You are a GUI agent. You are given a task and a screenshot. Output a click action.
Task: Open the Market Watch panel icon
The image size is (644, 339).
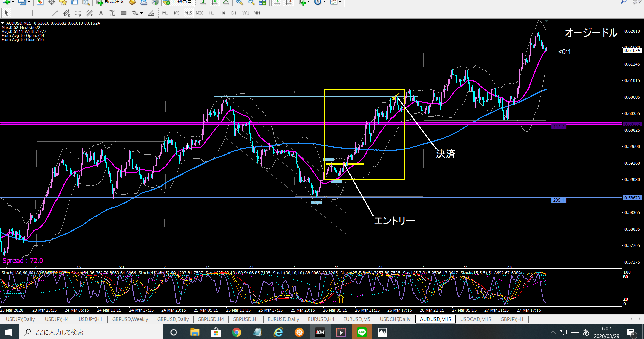point(40,2)
